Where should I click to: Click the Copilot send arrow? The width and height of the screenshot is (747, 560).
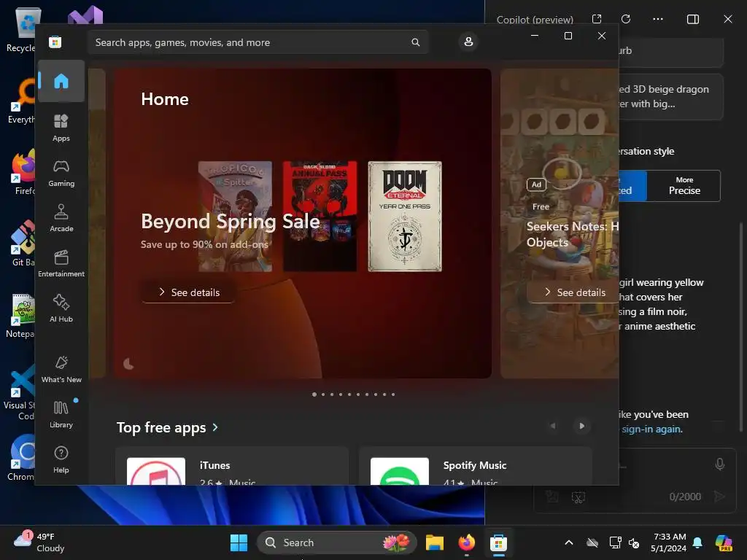coord(719,497)
